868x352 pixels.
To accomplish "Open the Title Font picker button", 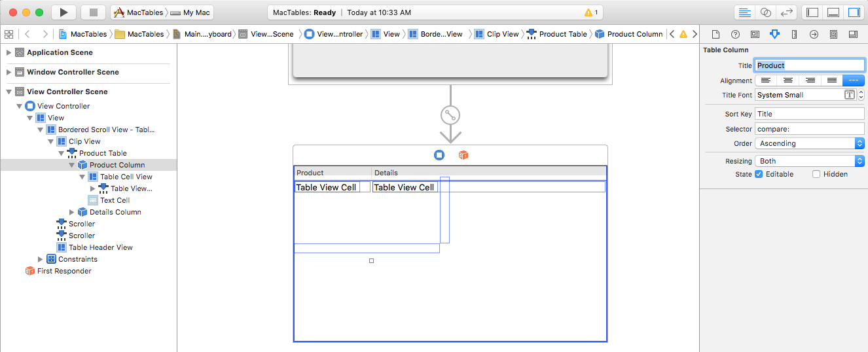I will [x=850, y=95].
